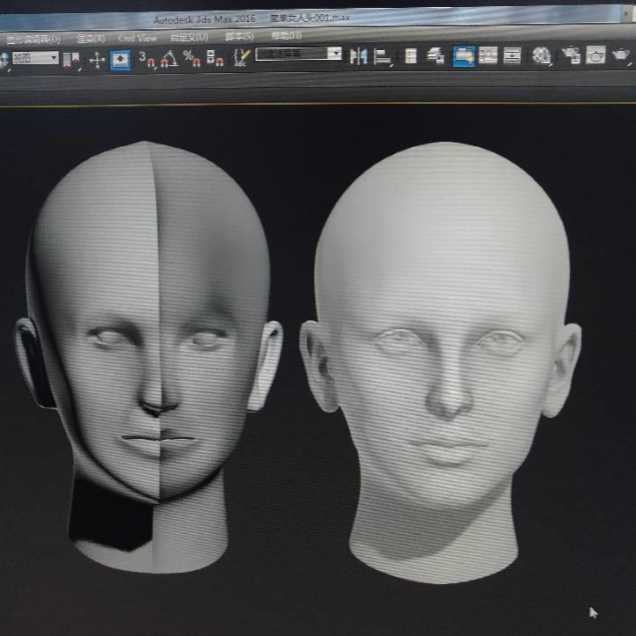The image size is (636, 636).
Task: Open the Rendered Frame Window
Action: click(x=595, y=55)
